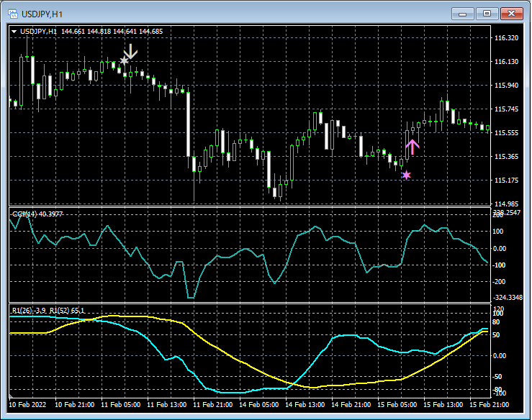Minimize the USDJPY,H1 chart window
This screenshot has height=420, width=532.
(462, 13)
